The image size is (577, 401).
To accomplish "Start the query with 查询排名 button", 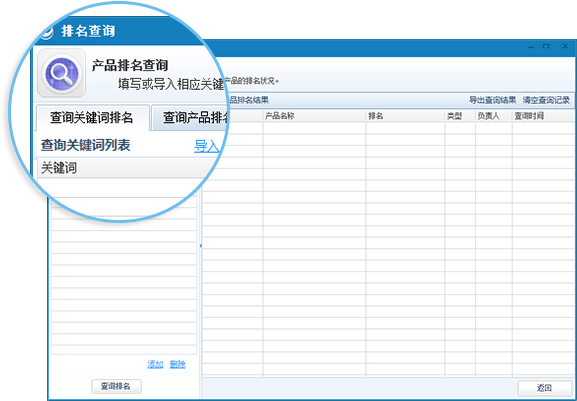I will [116, 386].
